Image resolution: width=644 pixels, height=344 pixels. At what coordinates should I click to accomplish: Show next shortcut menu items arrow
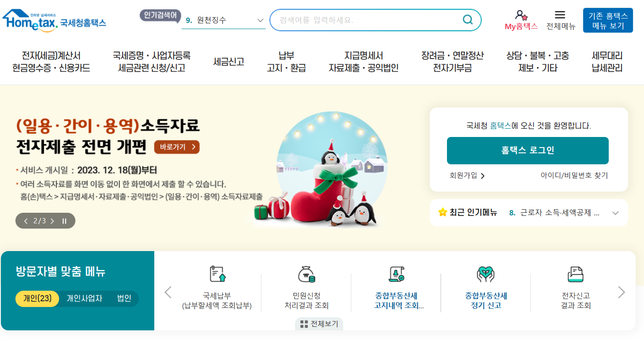pyautogui.click(x=622, y=292)
